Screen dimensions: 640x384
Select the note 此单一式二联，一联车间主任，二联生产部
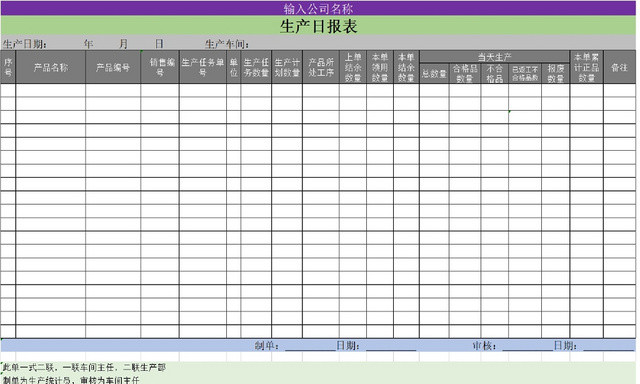coord(84,367)
